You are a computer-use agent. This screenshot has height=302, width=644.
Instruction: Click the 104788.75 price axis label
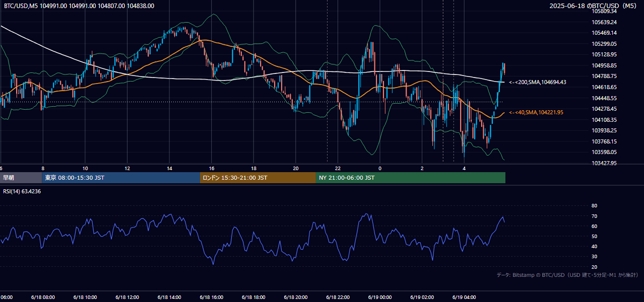click(x=605, y=76)
